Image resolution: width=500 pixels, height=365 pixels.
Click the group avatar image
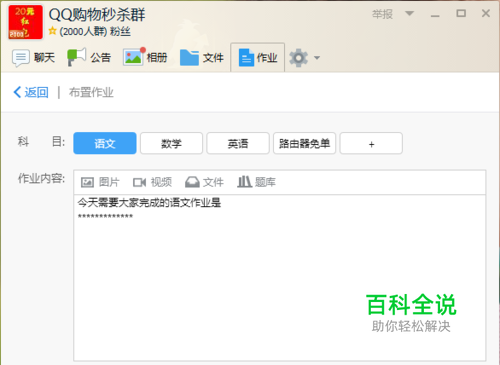(x=25, y=22)
